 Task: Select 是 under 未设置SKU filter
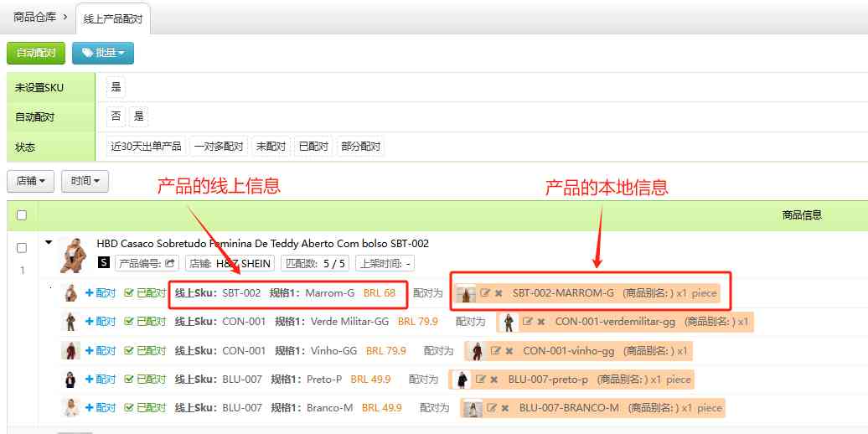(x=116, y=87)
